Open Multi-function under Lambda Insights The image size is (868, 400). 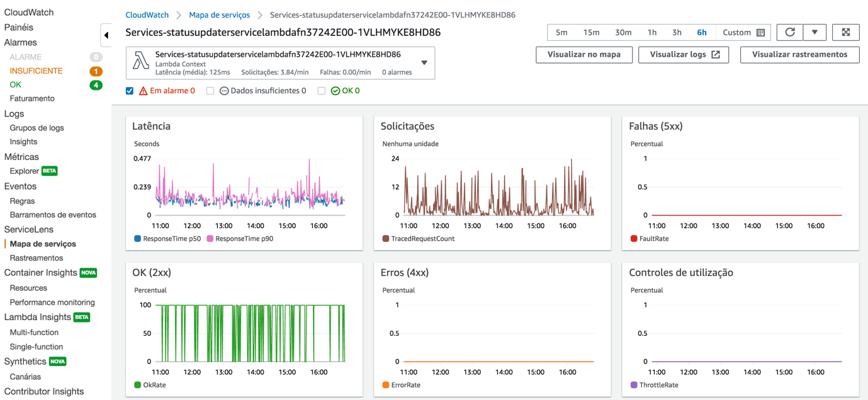coord(34,333)
